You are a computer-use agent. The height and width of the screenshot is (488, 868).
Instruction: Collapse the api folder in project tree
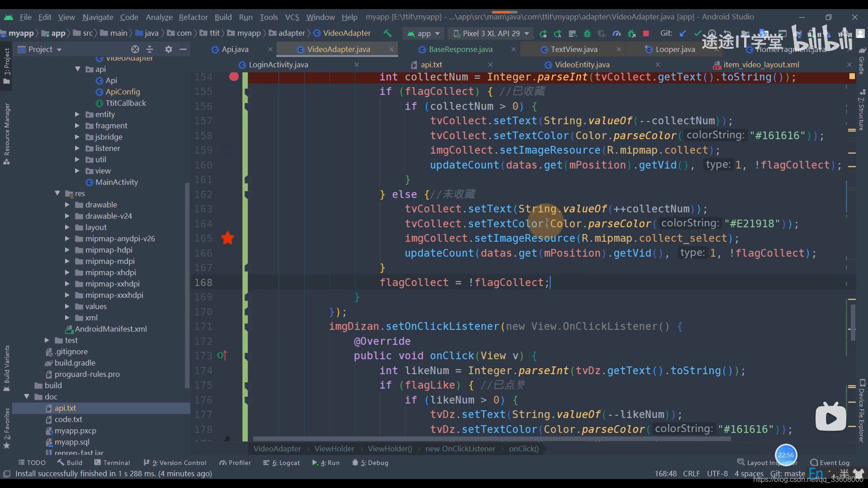tap(78, 69)
